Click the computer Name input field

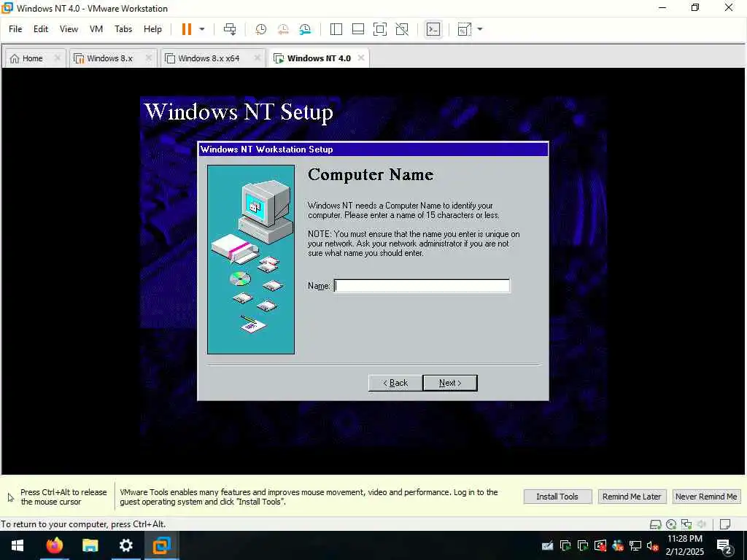[x=422, y=286]
